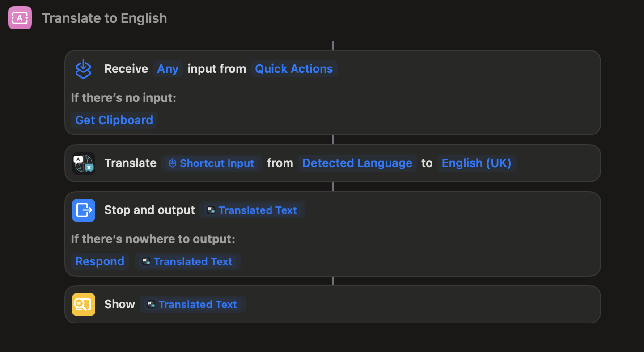The image size is (644, 352).
Task: Click the "Translate to English" shortcut title
Action: tap(104, 18)
